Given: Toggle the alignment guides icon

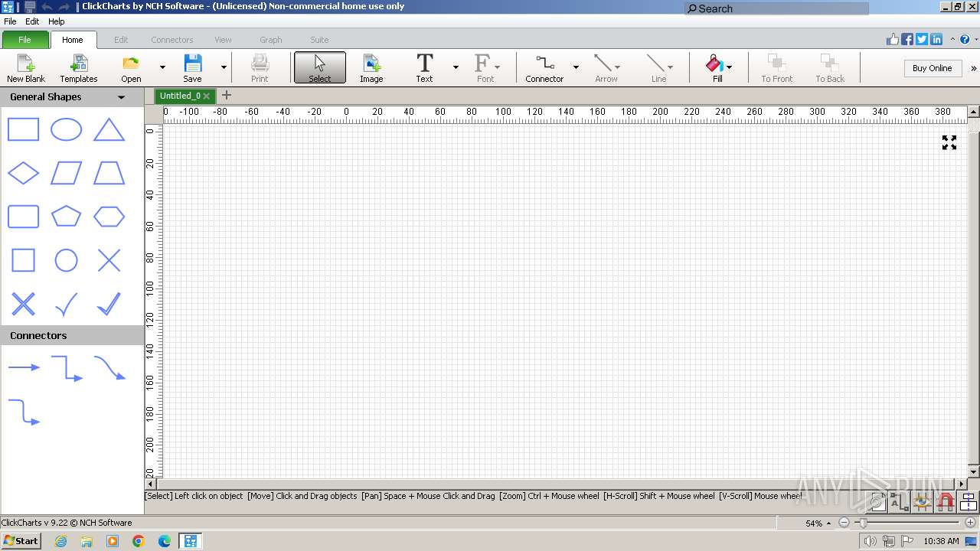Looking at the screenshot, I should [x=969, y=502].
